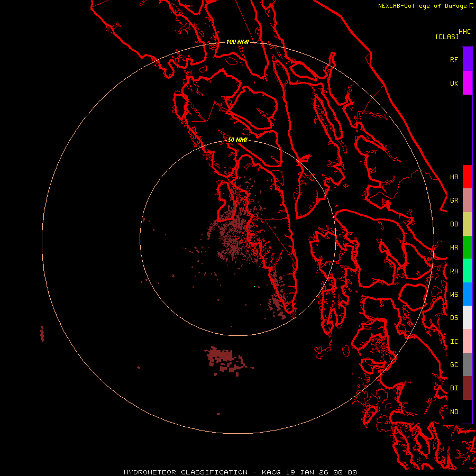The width and height of the screenshot is (476, 476).
Task: Click the HYDROMETEOR CLASSIFICATION title text
Action: click(186, 472)
